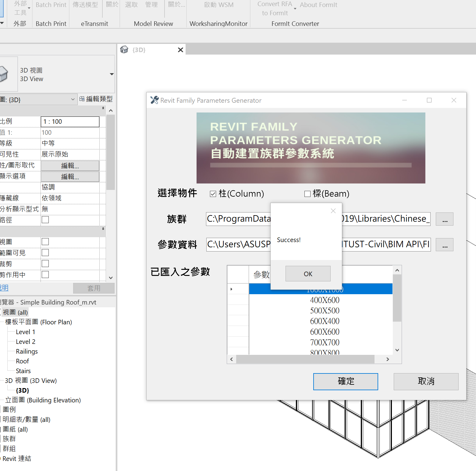This screenshot has height=471, width=476.
Task: Select the 600X400 parameter row
Action: [321, 321]
